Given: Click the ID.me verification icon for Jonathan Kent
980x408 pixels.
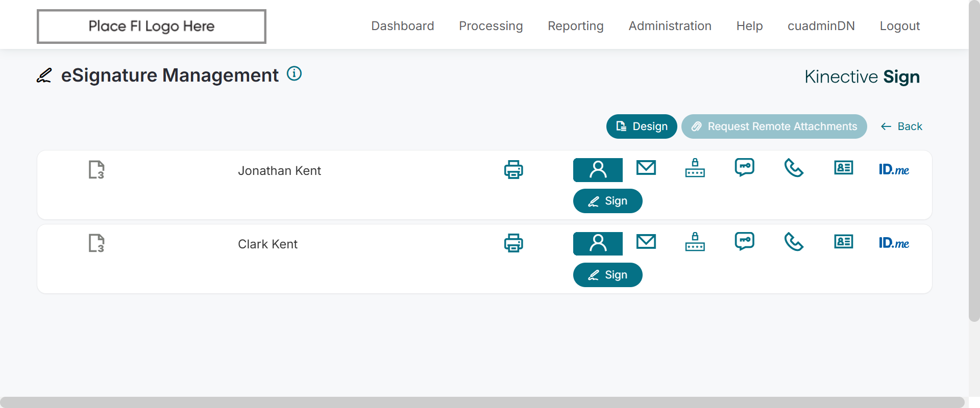Looking at the screenshot, I should (x=894, y=170).
